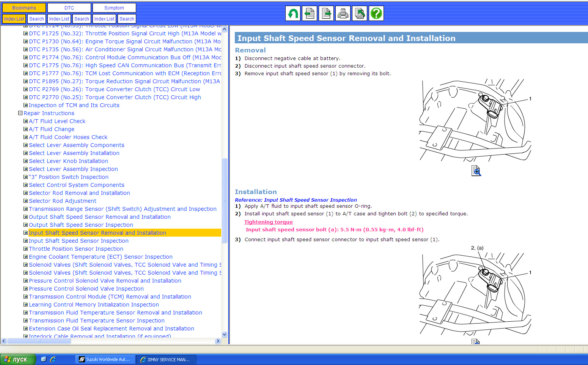
Task: Switch to the Symptom tab
Action: pos(114,8)
